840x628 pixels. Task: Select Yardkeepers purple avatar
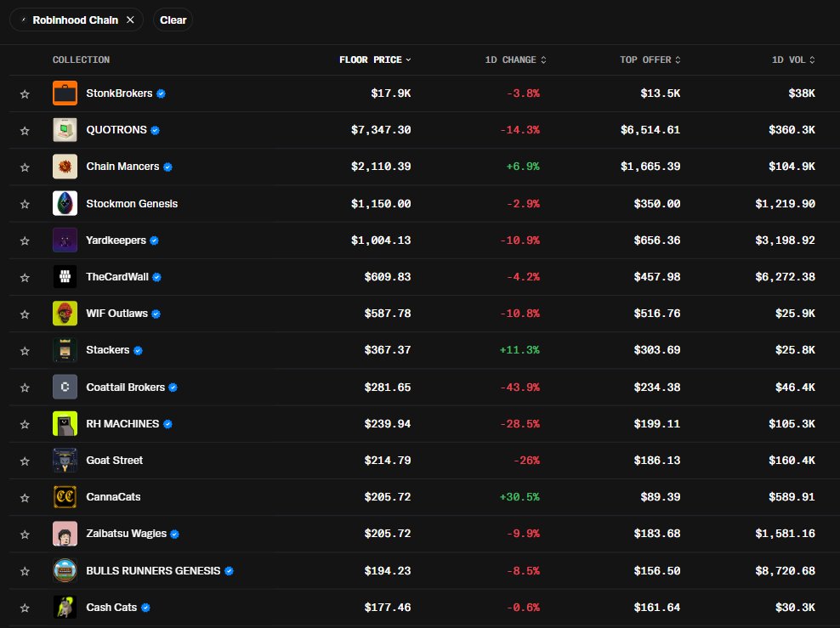[65, 240]
